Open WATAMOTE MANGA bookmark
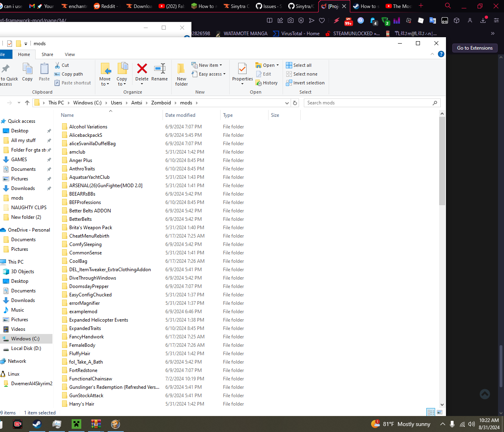 click(x=241, y=34)
